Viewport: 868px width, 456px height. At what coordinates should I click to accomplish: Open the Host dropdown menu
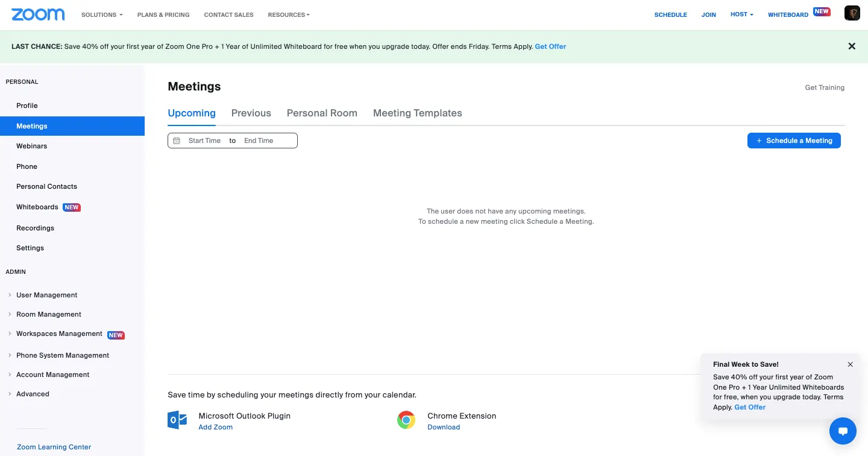[741, 14]
